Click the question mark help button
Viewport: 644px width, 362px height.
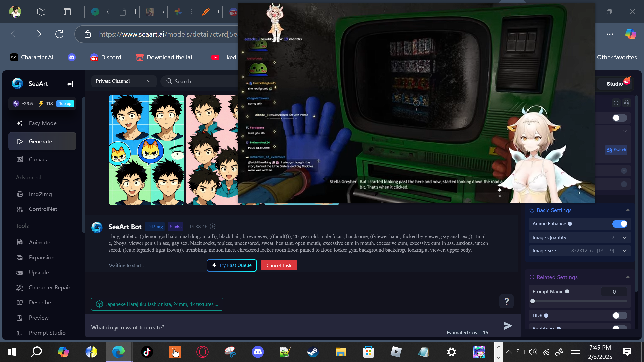pos(507,301)
